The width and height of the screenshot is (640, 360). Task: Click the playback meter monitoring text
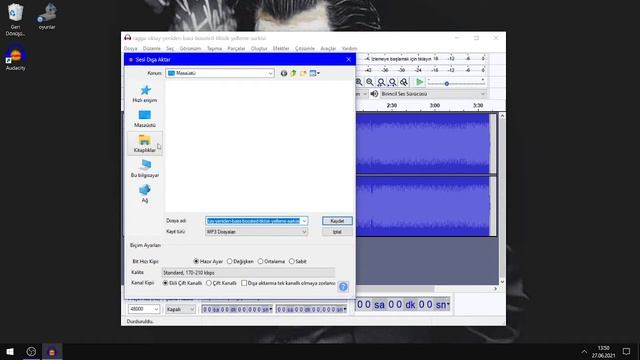[401, 59]
